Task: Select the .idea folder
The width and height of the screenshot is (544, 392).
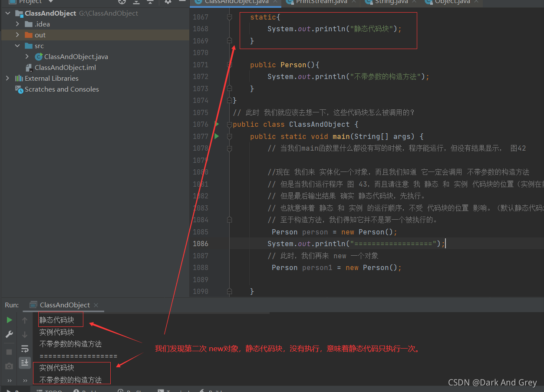Action: coord(42,24)
